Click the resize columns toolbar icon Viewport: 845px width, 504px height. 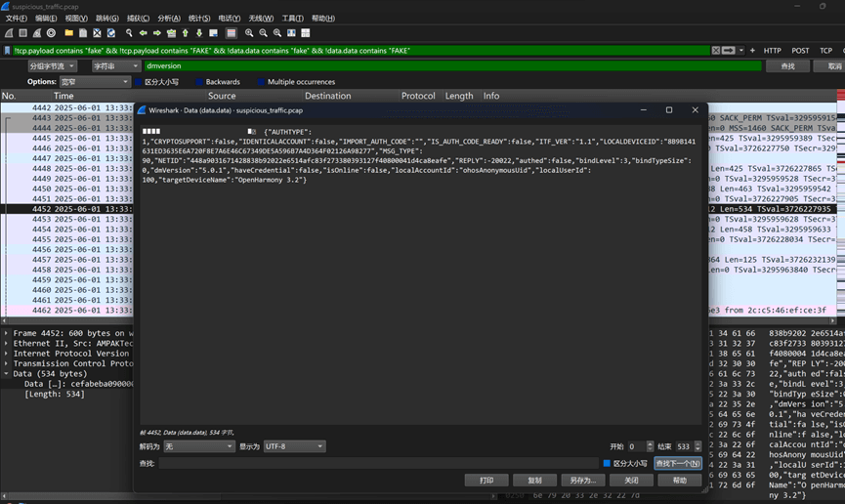pyautogui.click(x=291, y=33)
